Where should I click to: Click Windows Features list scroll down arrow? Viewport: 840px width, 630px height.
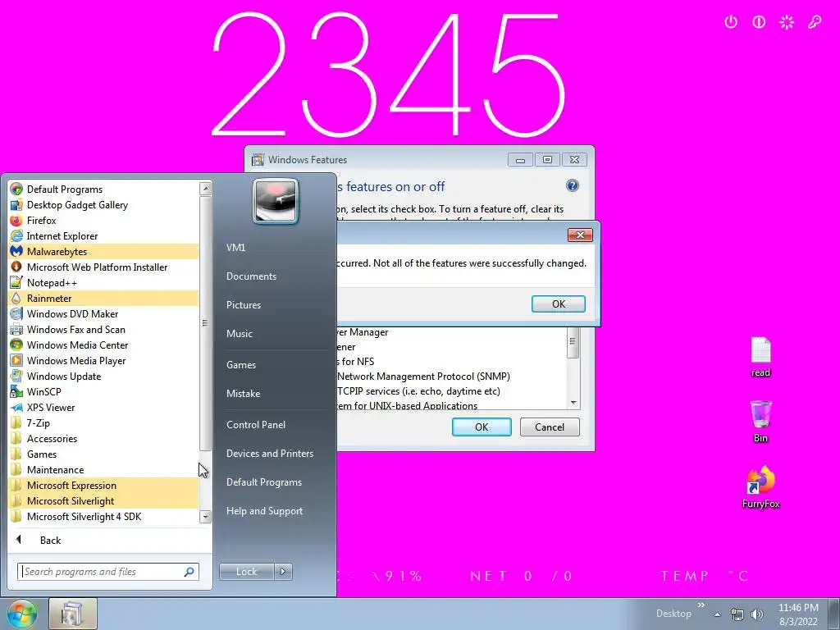(573, 402)
